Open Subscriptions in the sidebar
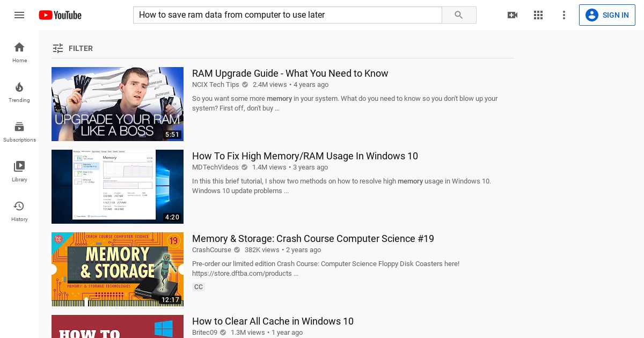Image resolution: width=644 pixels, height=338 pixels. pyautogui.click(x=19, y=132)
